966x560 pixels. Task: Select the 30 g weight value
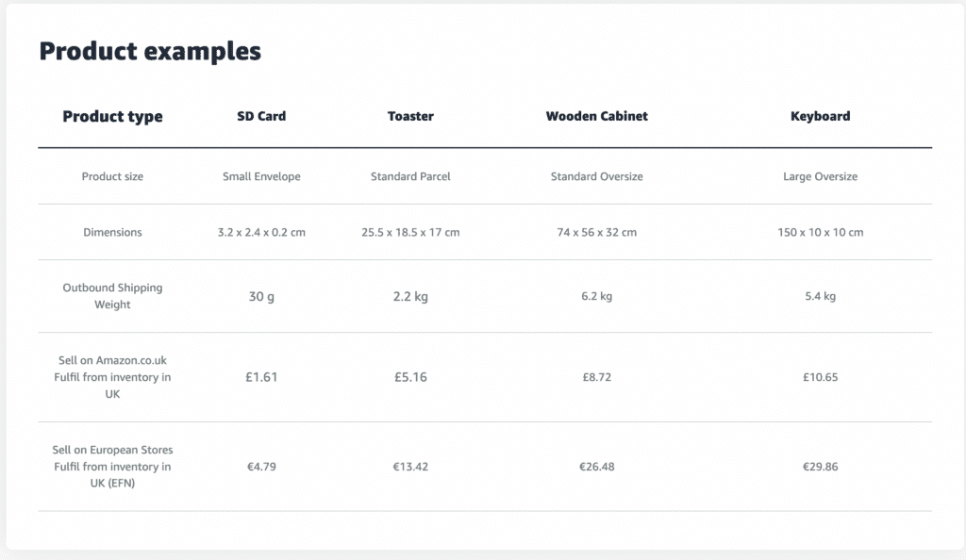261,296
